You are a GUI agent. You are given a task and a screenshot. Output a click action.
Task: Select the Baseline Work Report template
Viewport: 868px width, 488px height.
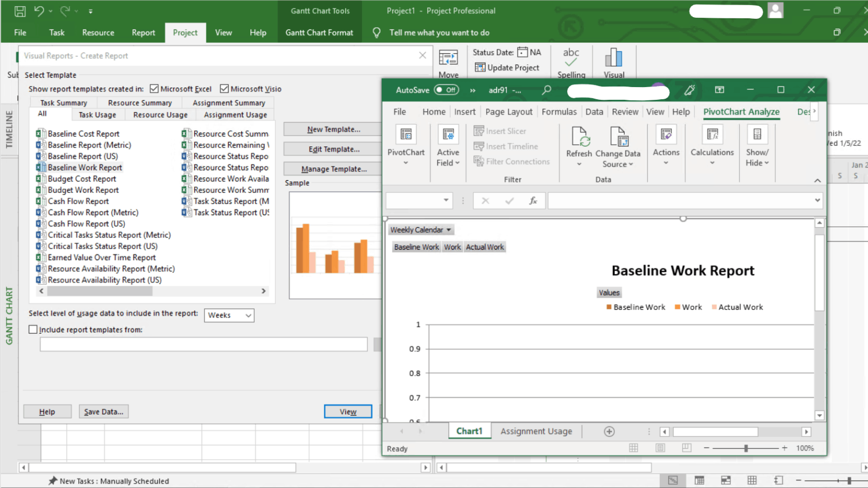click(79, 167)
